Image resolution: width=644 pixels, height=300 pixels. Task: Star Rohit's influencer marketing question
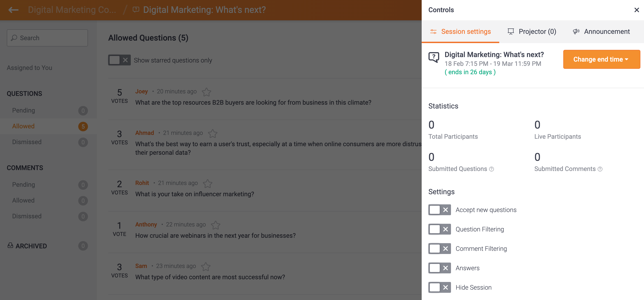click(x=207, y=184)
